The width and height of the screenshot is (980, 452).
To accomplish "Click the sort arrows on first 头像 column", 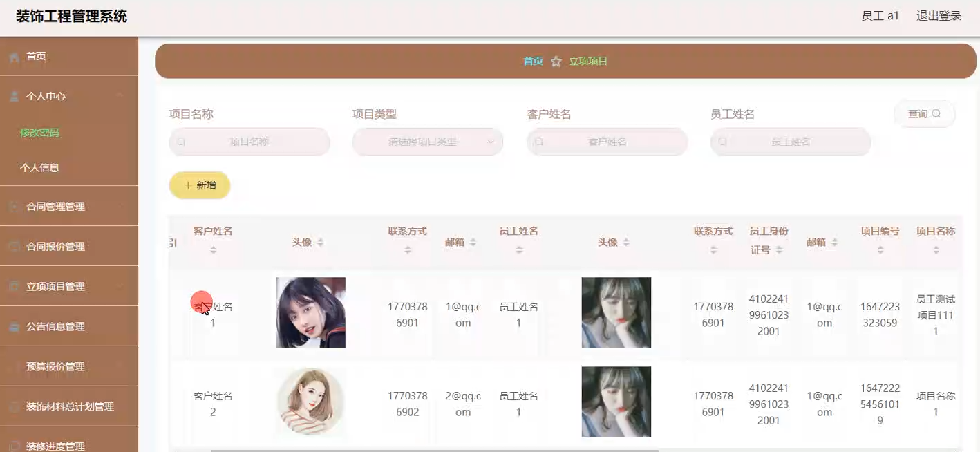I will tap(320, 243).
